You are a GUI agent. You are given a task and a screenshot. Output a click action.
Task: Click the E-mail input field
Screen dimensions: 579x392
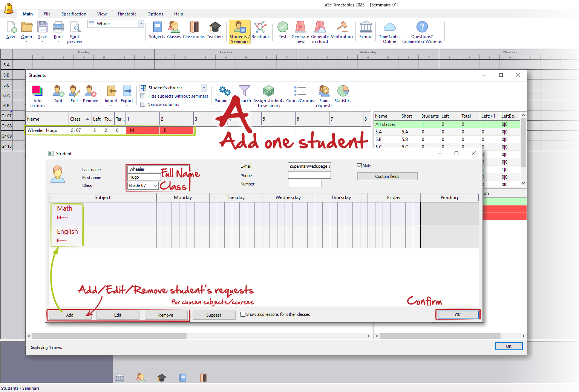309,166
